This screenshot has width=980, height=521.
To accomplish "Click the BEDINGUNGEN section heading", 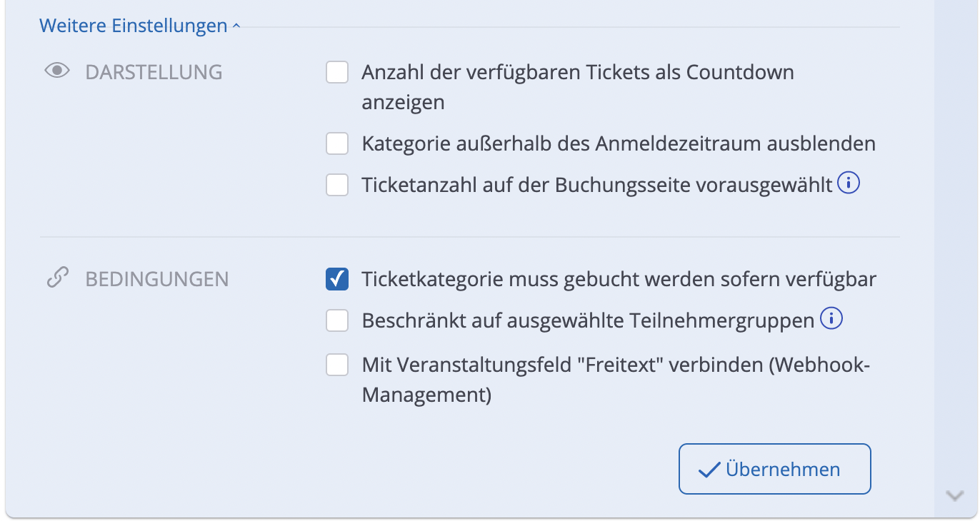I will tap(157, 279).
